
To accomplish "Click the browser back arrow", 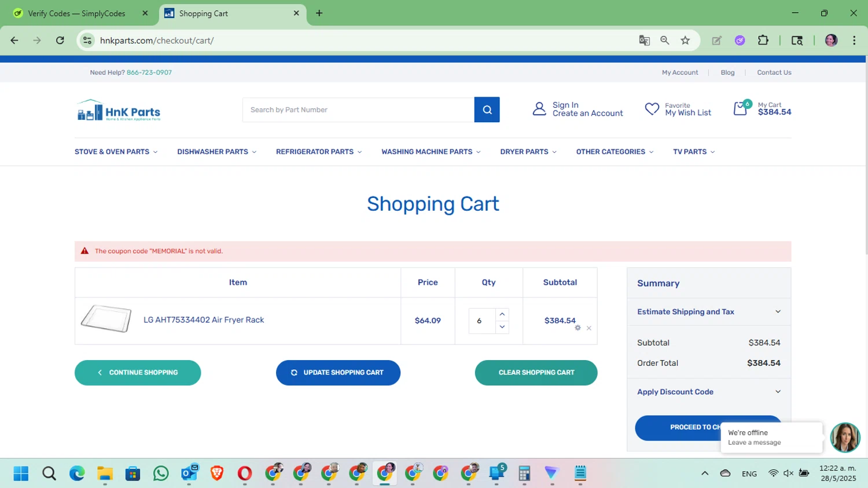I will (14, 41).
